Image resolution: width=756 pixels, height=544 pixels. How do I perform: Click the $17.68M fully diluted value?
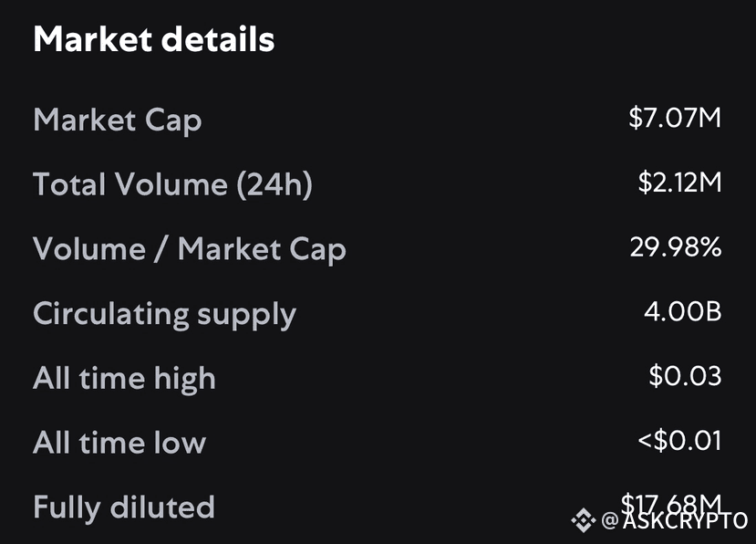(670, 505)
